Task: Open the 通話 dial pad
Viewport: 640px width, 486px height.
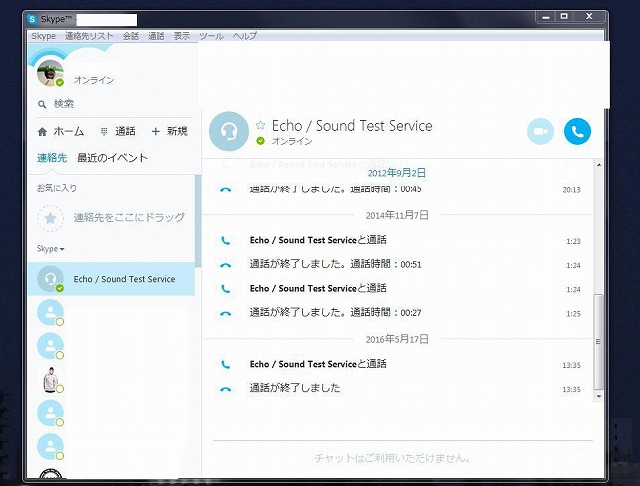Action: coord(118,131)
